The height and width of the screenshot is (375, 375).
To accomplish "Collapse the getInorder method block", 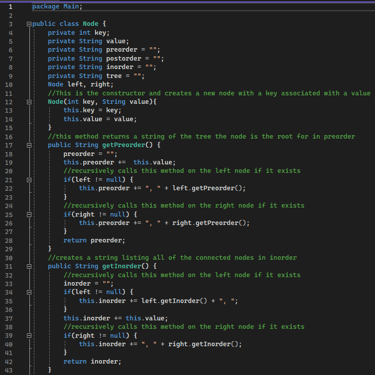I will (29, 267).
